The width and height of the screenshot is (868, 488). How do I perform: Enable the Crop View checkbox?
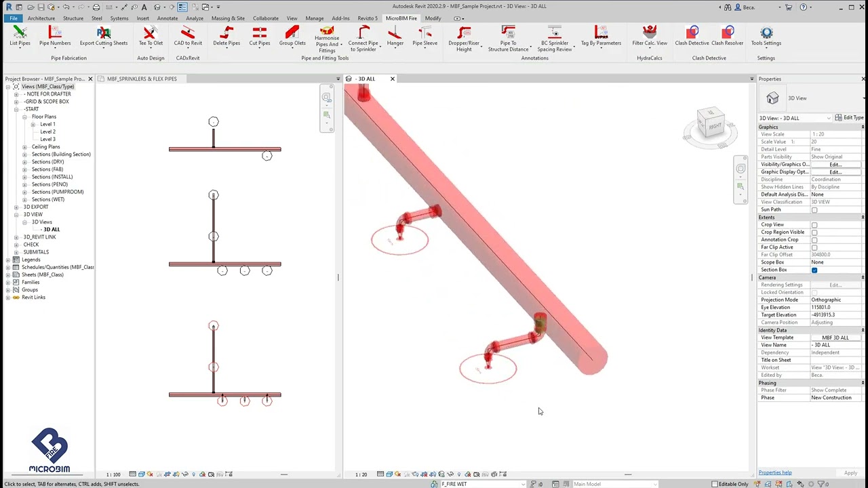(x=814, y=224)
